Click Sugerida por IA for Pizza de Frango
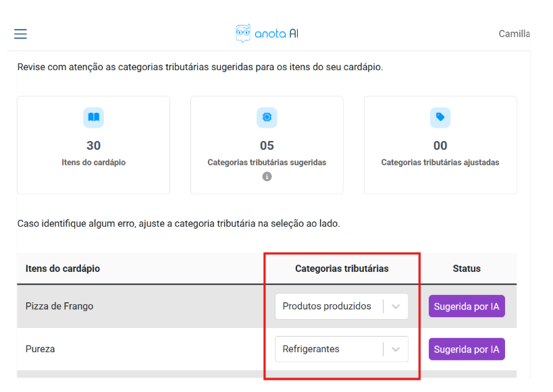 [x=467, y=306]
